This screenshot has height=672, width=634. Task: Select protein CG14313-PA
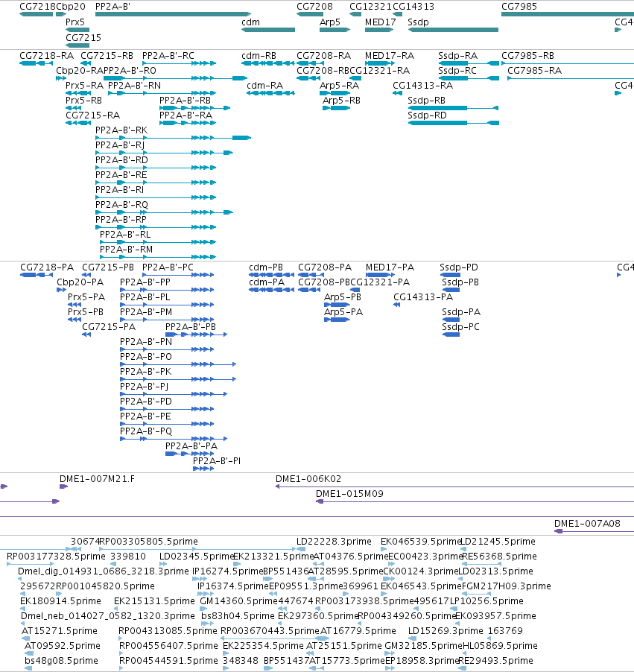tap(423, 297)
